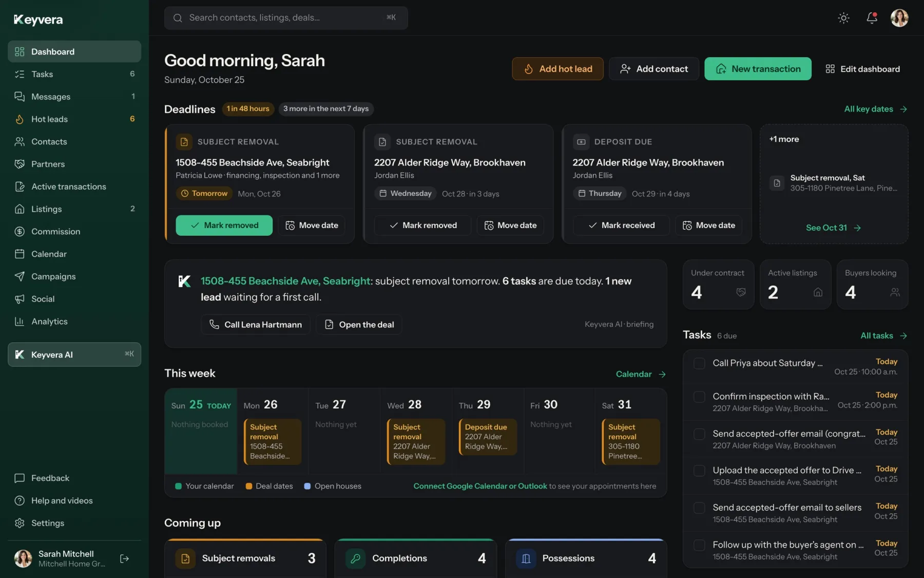The width and height of the screenshot is (924, 578).
Task: Open the Completions summary card
Action: tap(416, 558)
